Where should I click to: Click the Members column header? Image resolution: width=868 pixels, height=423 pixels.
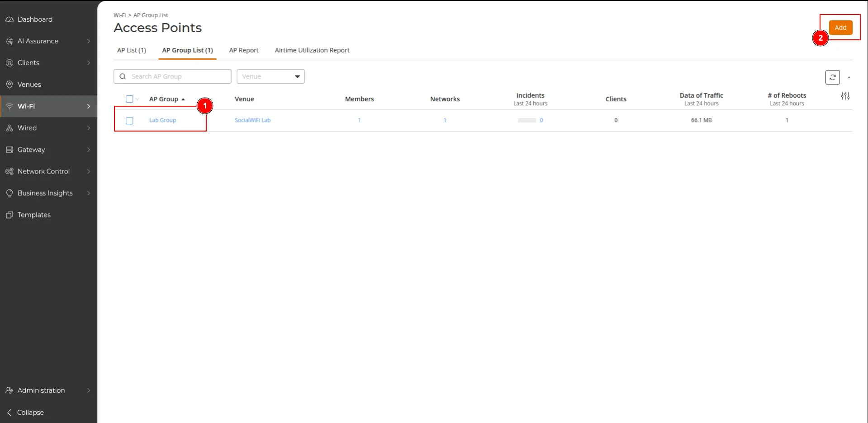[x=359, y=99]
